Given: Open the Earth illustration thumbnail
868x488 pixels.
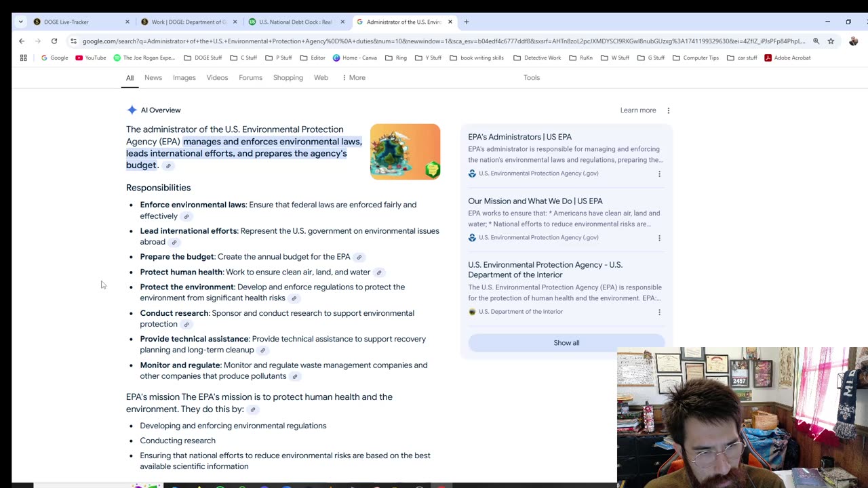Looking at the screenshot, I should click(405, 151).
